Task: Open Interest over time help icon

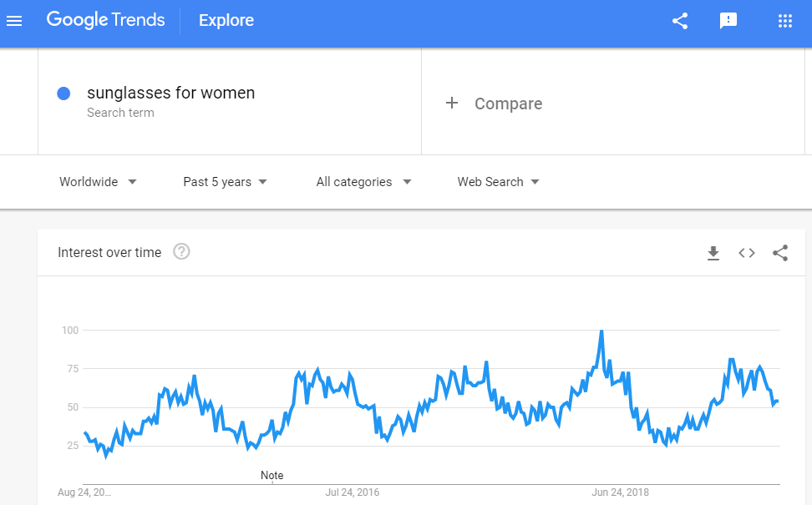Action: coord(181,252)
